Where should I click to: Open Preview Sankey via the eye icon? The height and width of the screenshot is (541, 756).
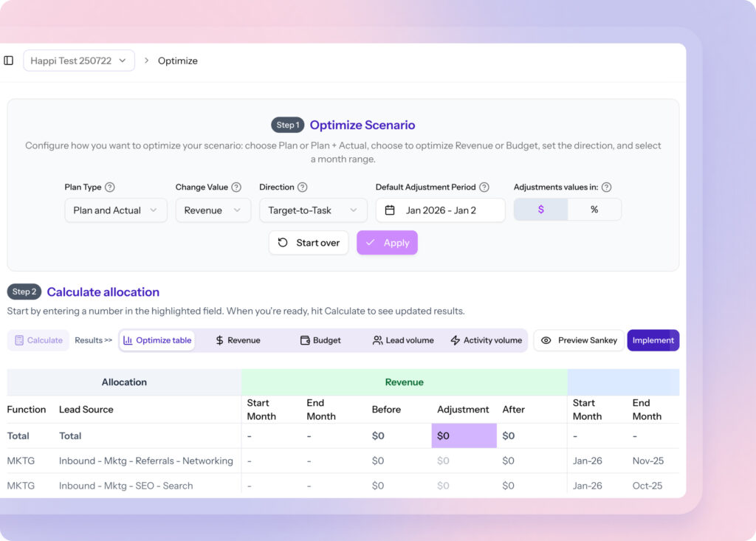[x=547, y=340]
